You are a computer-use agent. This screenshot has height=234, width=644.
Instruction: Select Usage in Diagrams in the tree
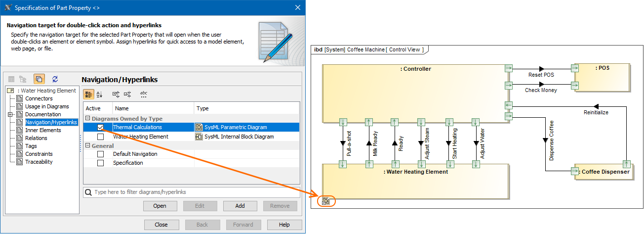point(47,106)
